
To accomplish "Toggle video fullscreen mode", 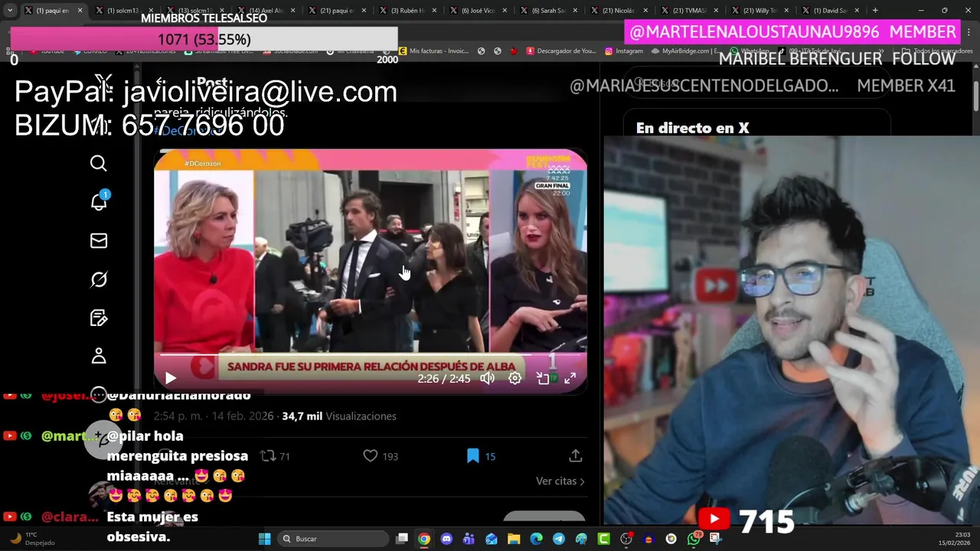I will pos(570,378).
